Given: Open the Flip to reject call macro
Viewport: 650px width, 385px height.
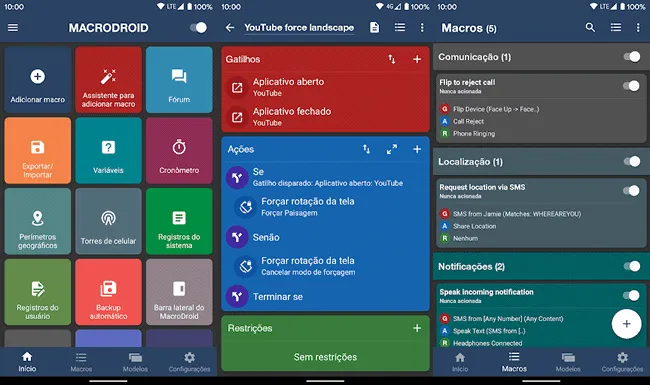Looking at the screenshot, I should tap(541, 109).
